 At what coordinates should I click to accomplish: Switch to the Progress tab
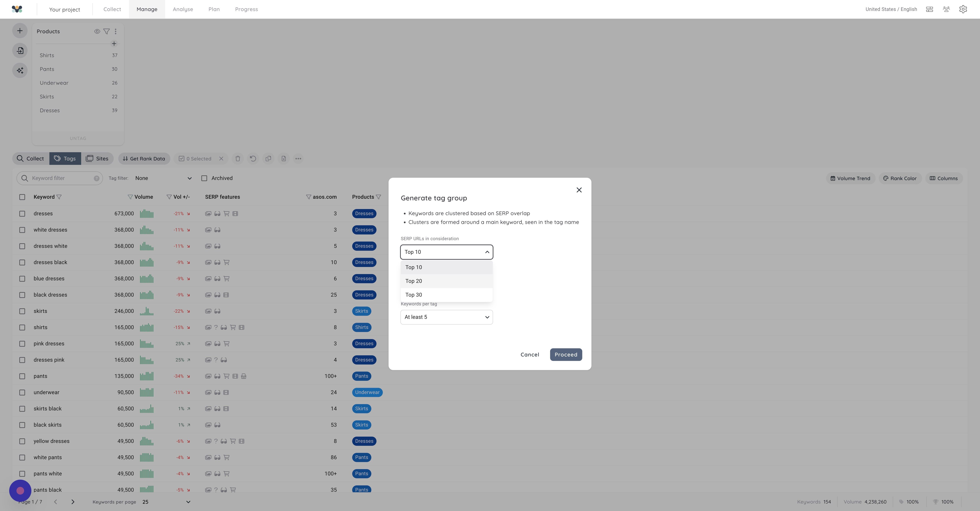click(247, 9)
